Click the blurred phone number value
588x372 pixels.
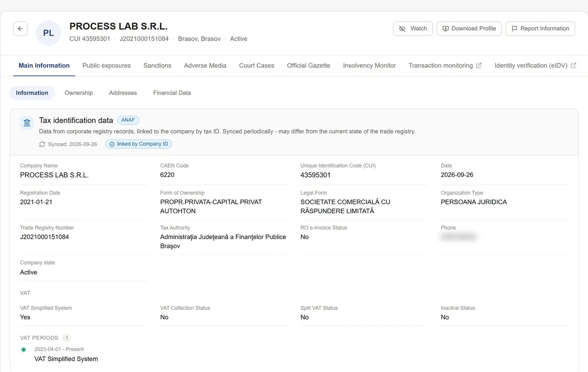(459, 237)
